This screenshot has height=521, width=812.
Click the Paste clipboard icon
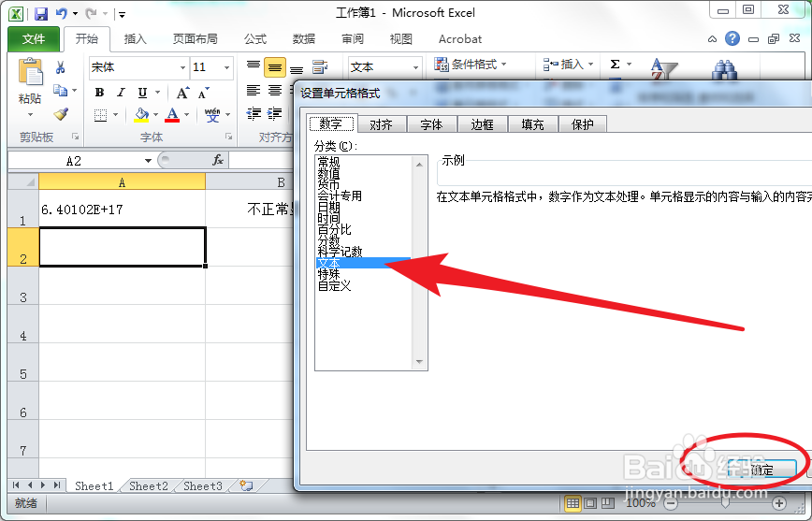(x=30, y=72)
